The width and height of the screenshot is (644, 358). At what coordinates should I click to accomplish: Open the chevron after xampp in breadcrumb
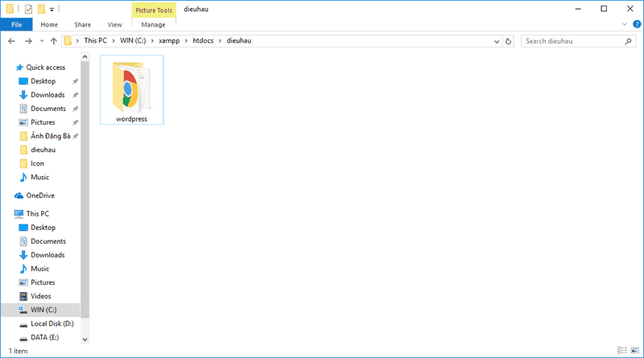[x=186, y=41]
